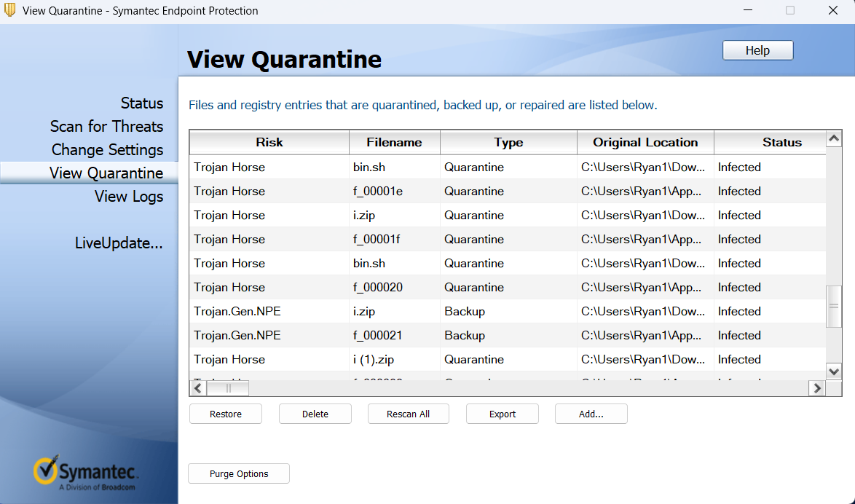Click the Restore button

pyautogui.click(x=226, y=414)
